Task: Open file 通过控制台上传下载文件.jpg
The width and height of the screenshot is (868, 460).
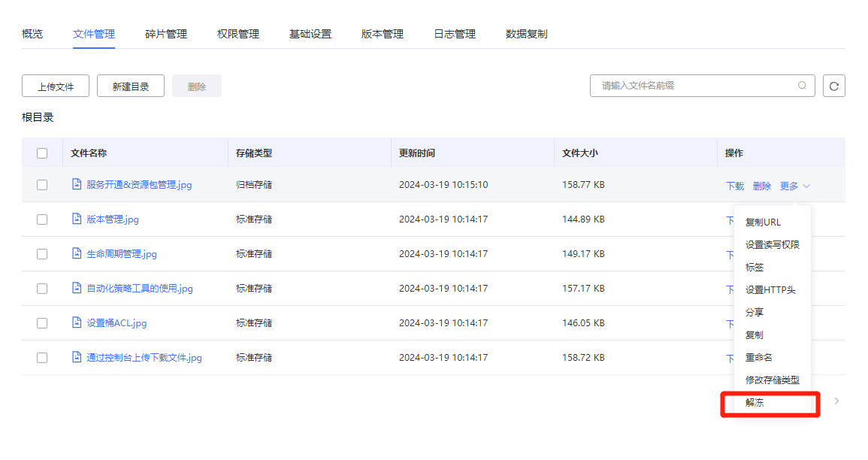Action: tap(144, 358)
